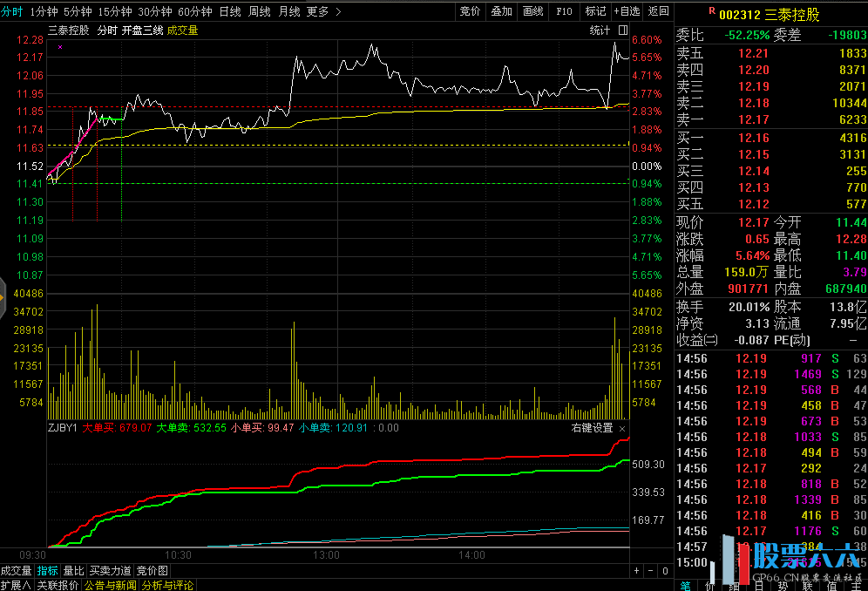Viewport: 868px width, 591px height.
Task: Open the 统计 statistics dropdown
Action: click(x=600, y=30)
